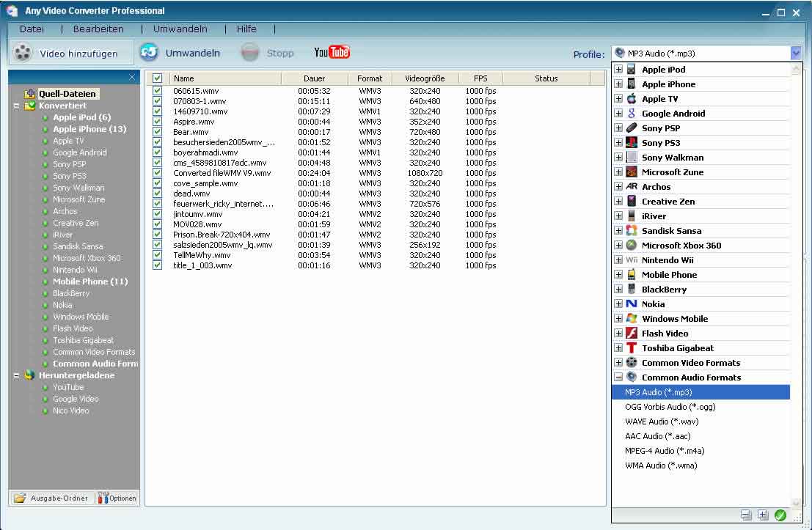This screenshot has width=812, height=530.
Task: Click the Sony PSP icon in profile list
Action: (632, 128)
